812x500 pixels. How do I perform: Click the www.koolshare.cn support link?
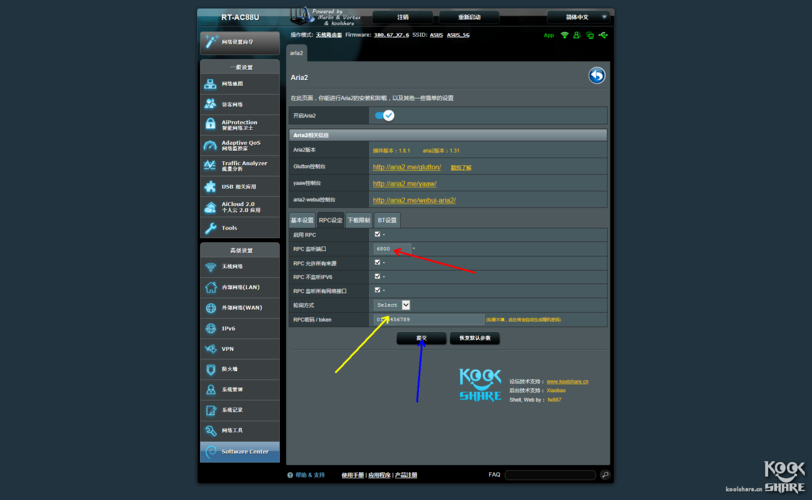point(567,381)
